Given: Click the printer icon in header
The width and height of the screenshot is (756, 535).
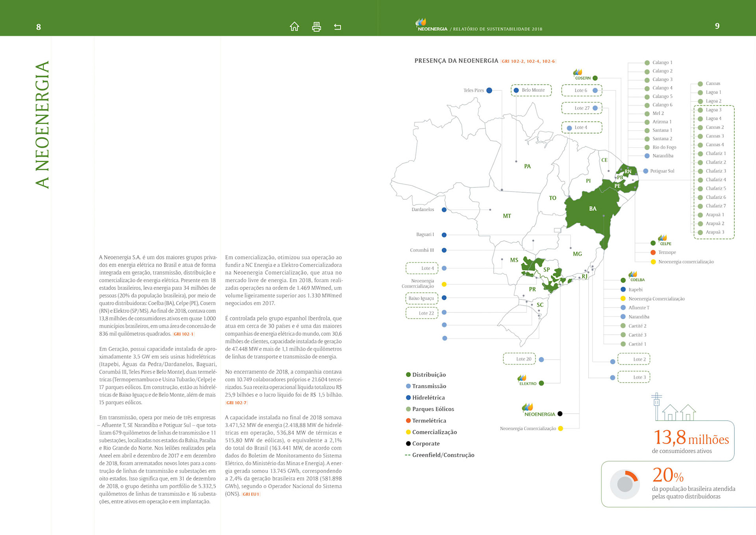Looking at the screenshot, I should click(x=316, y=26).
